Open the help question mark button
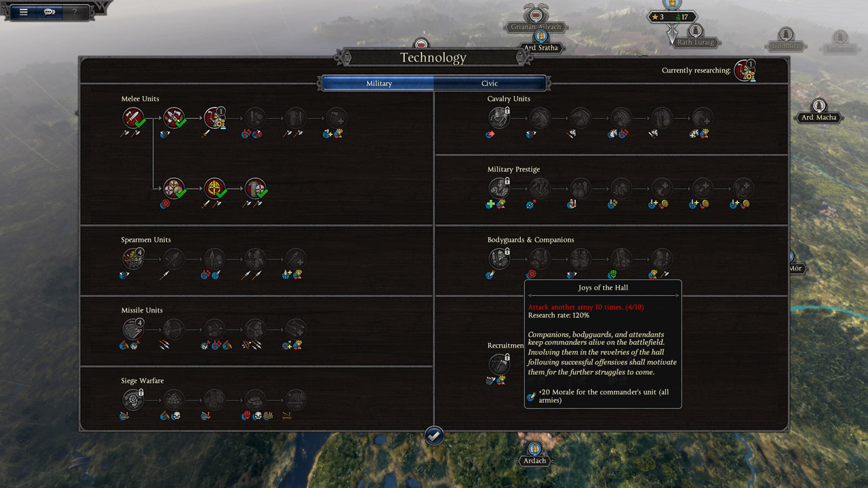This screenshot has height=488, width=868. [75, 12]
